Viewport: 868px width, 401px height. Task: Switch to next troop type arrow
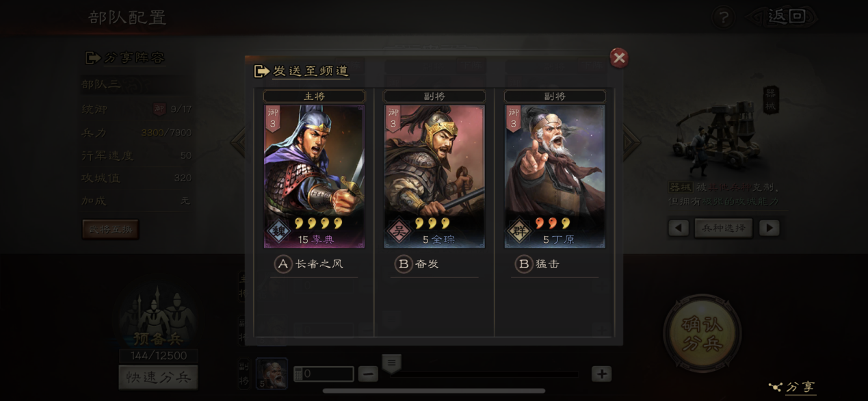coord(770,228)
